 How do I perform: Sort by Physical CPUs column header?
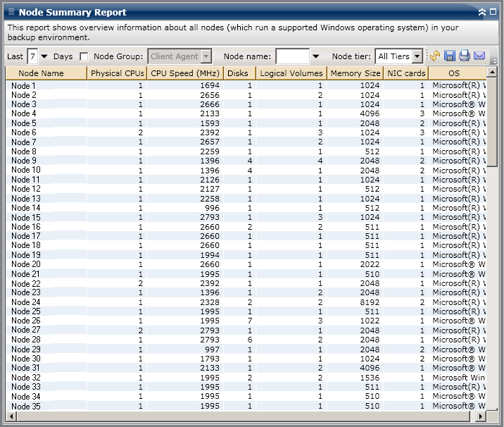pos(117,73)
